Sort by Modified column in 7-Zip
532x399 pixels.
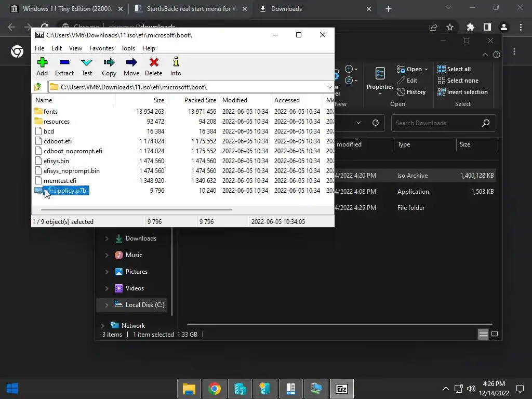click(245, 100)
